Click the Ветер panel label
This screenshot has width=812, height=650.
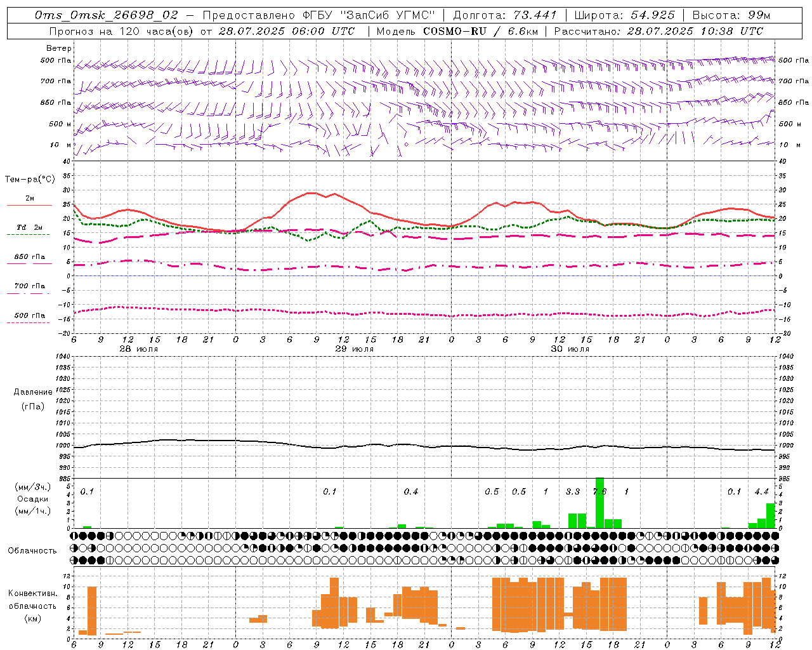click(59, 48)
